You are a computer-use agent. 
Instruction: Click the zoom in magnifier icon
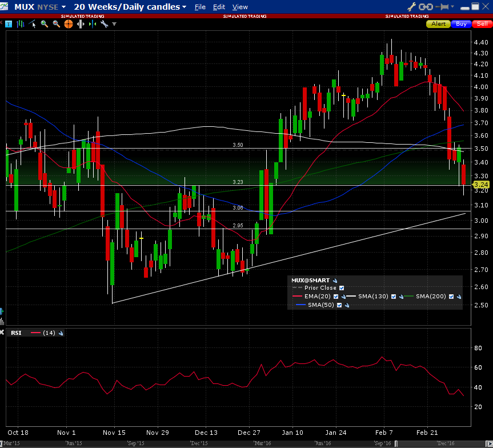44,24
